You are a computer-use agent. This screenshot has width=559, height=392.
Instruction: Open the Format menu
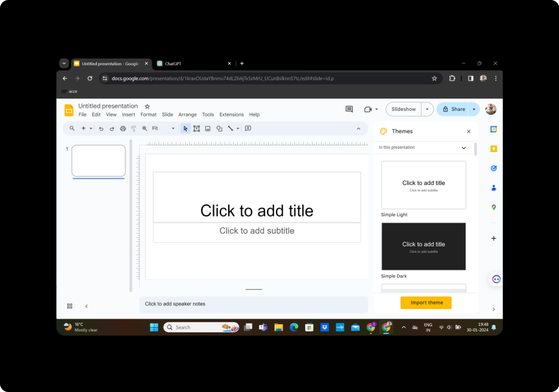pos(148,115)
